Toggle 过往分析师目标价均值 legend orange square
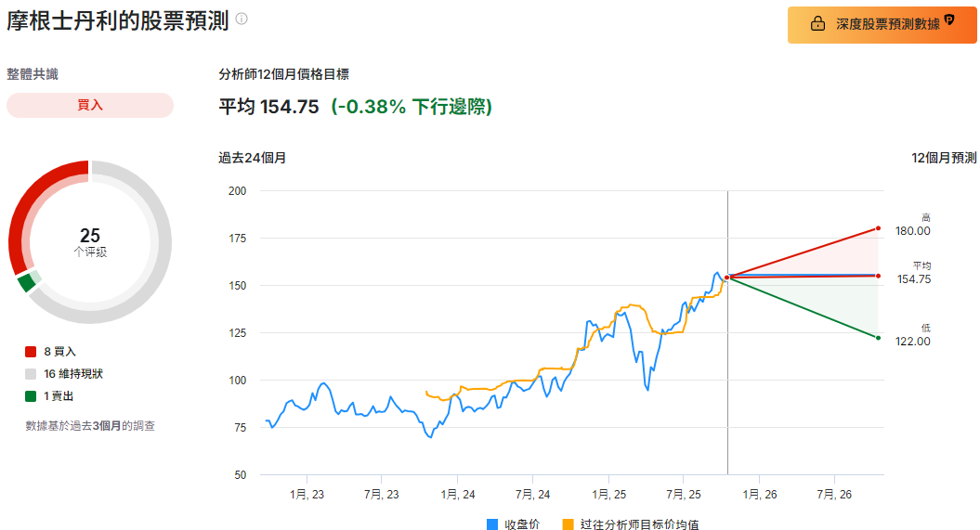 [x=568, y=524]
